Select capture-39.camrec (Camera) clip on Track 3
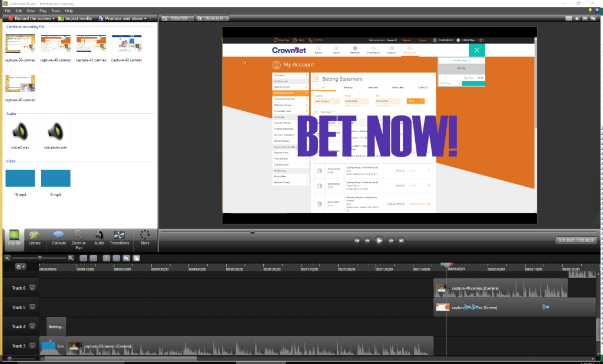Image resolution: width=603 pixels, height=364 pixels. click(250, 346)
